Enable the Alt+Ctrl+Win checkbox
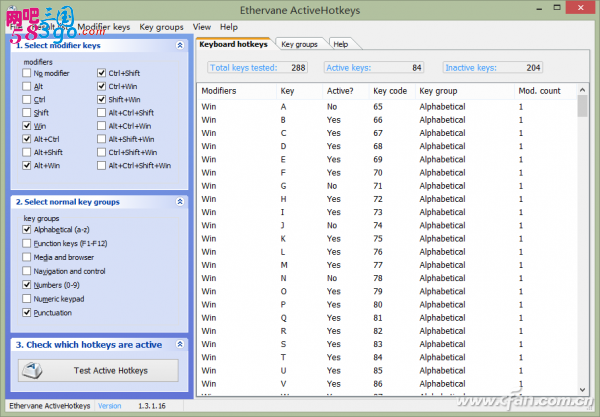 pyautogui.click(x=101, y=126)
